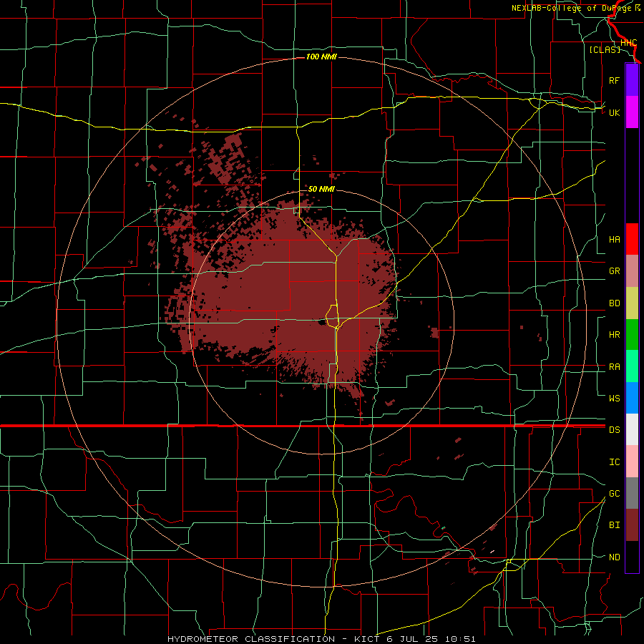Click the HR green legend swatch
The width and height of the screenshot is (644, 644).
632,335
